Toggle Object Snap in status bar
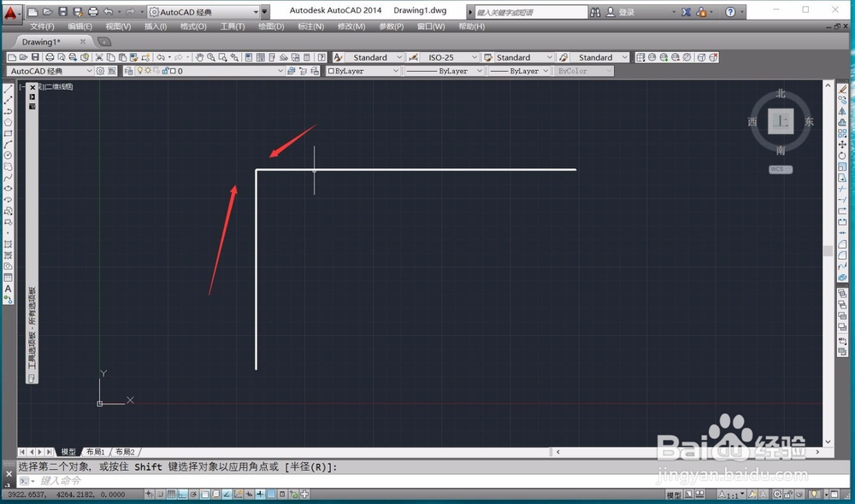The image size is (855, 504). coord(204,495)
